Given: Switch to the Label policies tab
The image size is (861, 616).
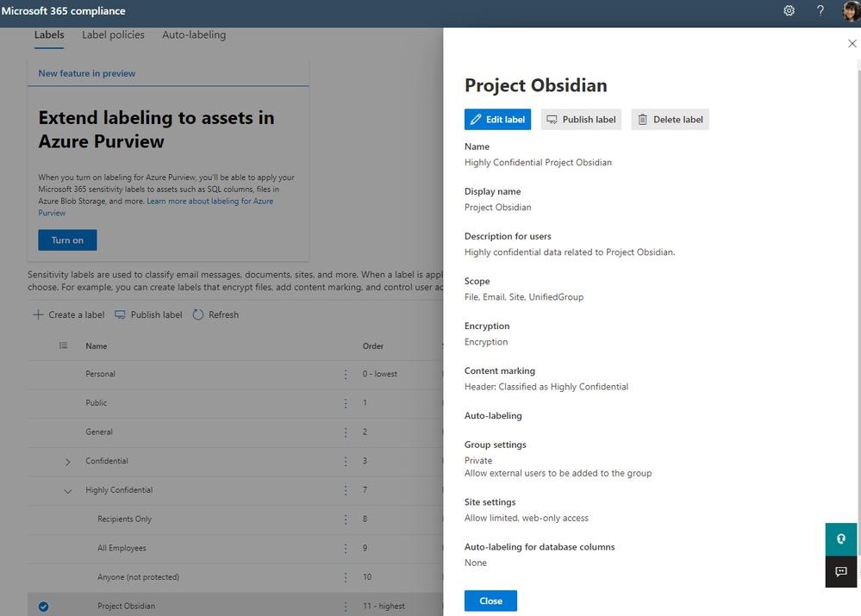Looking at the screenshot, I should [x=113, y=35].
